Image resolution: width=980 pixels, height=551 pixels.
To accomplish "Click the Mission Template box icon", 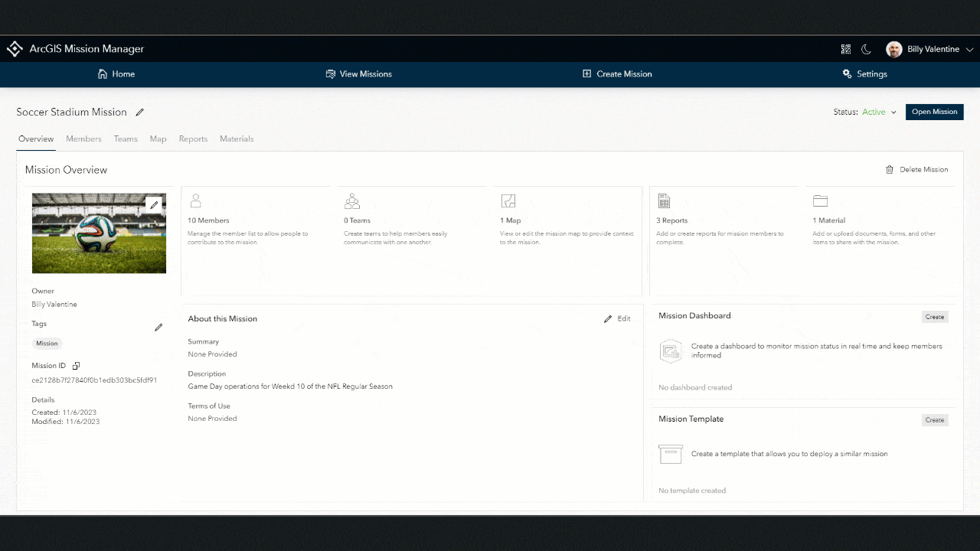I will coord(671,454).
